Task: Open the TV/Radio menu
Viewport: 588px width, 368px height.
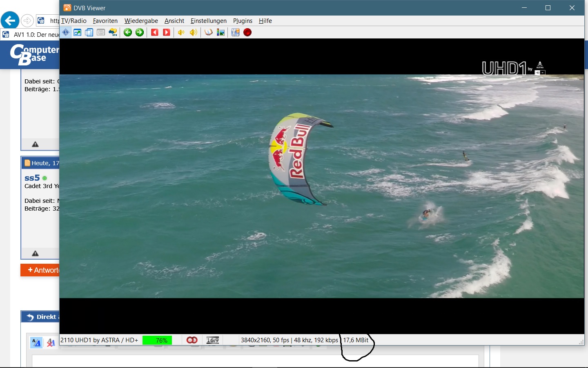Action: click(x=74, y=21)
